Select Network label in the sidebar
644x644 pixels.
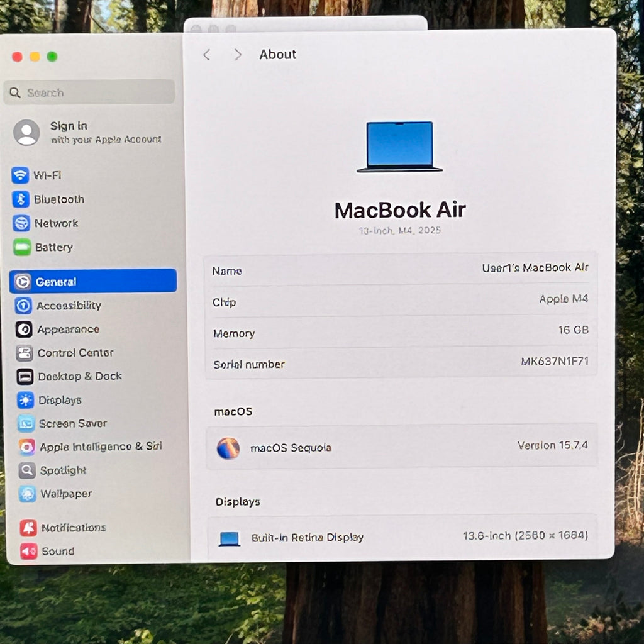point(56,223)
